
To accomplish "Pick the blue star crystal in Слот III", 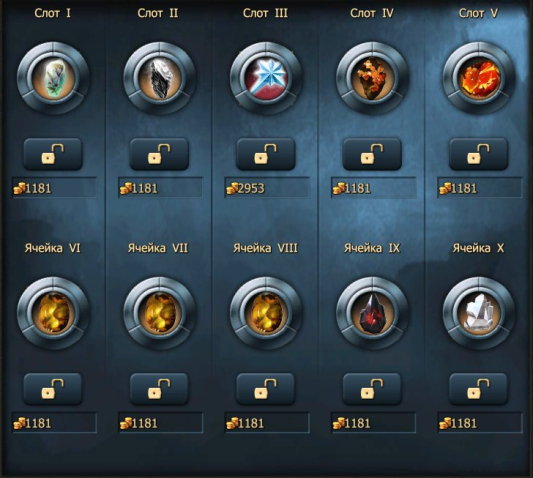I will [x=266, y=78].
